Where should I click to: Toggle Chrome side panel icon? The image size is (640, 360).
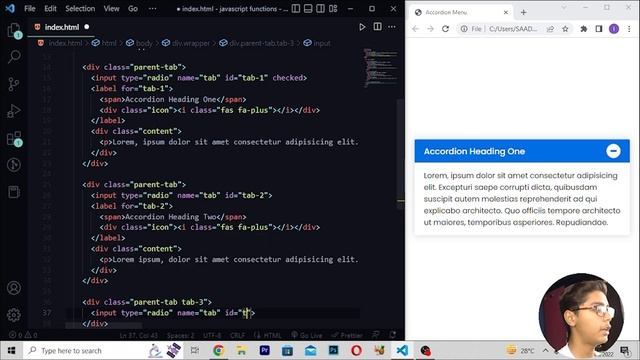click(x=599, y=29)
